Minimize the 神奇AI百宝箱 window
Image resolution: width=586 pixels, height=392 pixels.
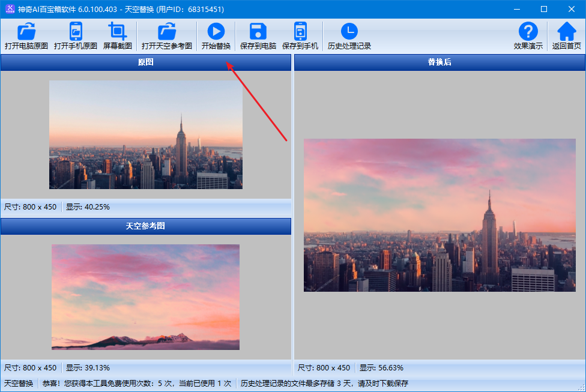(516, 9)
